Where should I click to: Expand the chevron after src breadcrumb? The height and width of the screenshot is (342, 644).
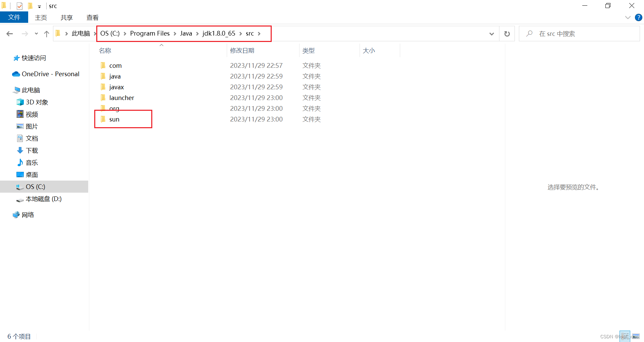pyautogui.click(x=259, y=34)
